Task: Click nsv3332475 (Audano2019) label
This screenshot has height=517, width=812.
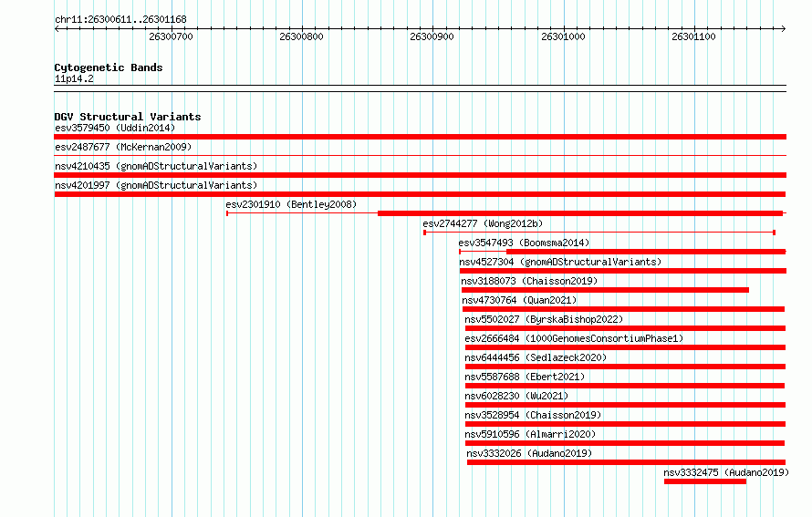Action: 726,472
